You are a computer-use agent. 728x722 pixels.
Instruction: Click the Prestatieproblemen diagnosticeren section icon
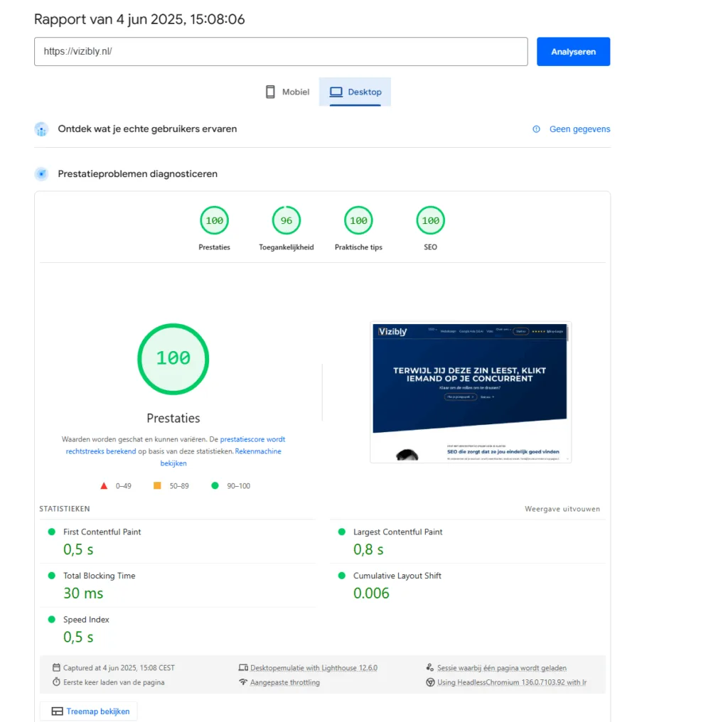coord(41,174)
